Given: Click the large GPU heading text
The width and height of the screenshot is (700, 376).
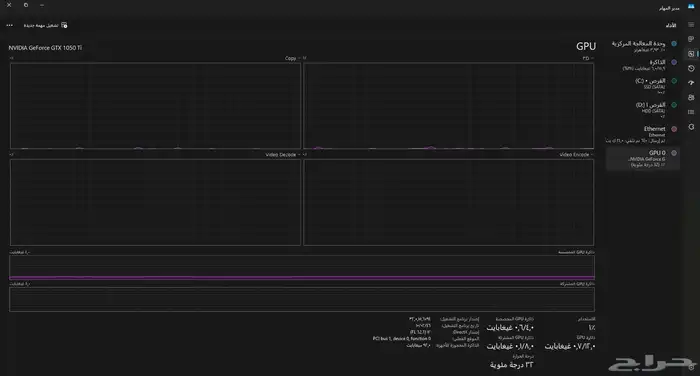Looking at the screenshot, I should 586,46.
